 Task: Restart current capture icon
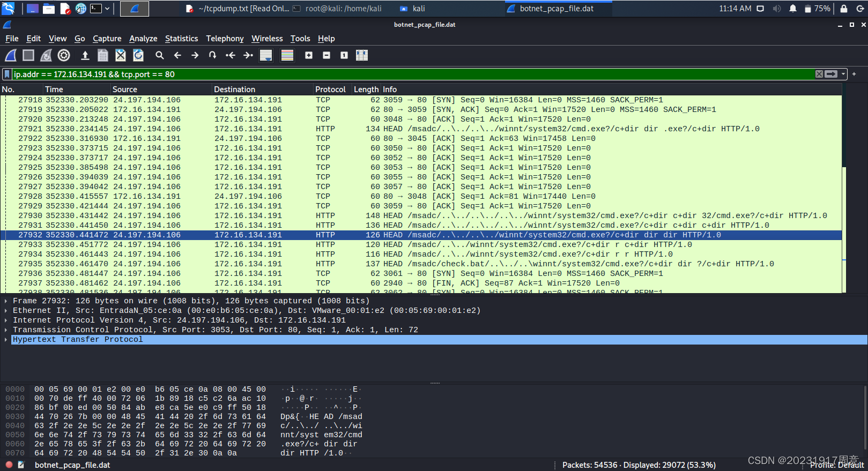(x=46, y=55)
